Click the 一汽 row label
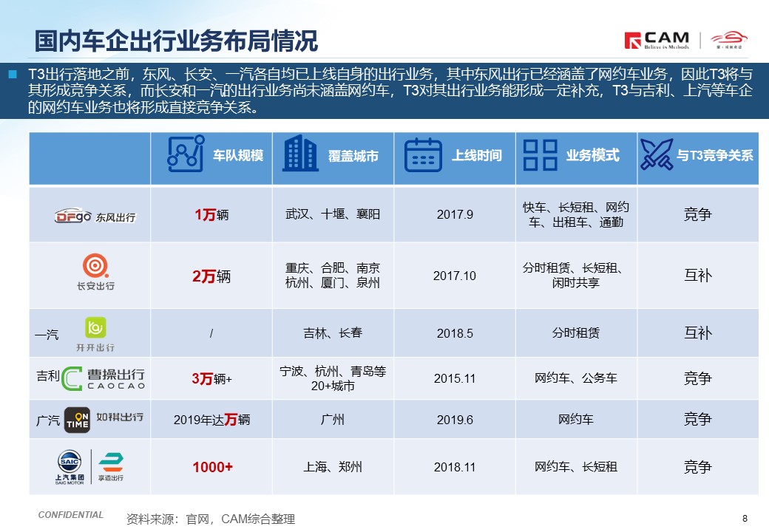Screen dimensions: 769x532 pyautogui.click(x=47, y=335)
